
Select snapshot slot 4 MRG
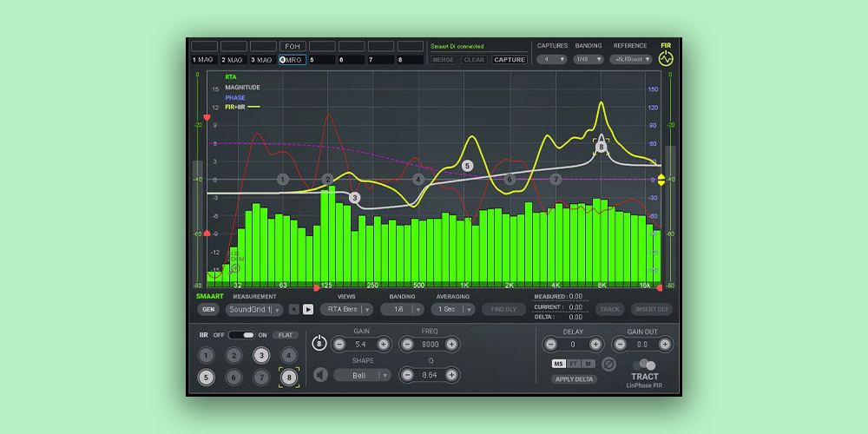click(293, 60)
